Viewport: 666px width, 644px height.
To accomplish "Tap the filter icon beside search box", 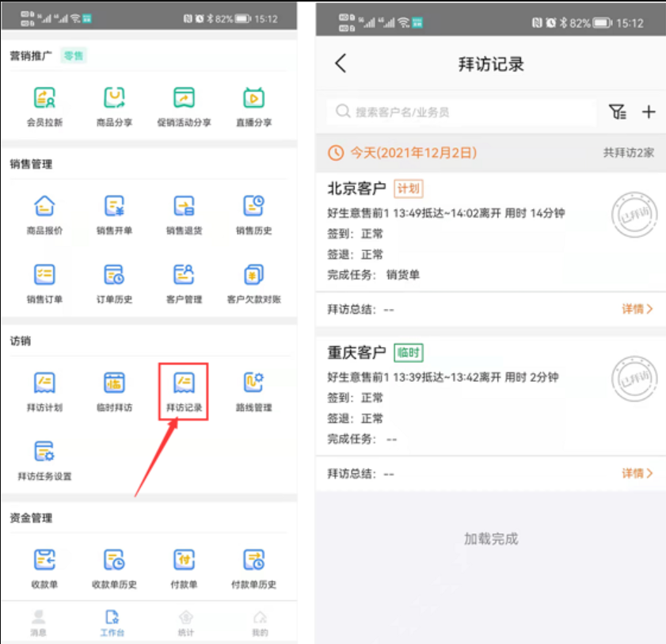I will click(x=618, y=112).
